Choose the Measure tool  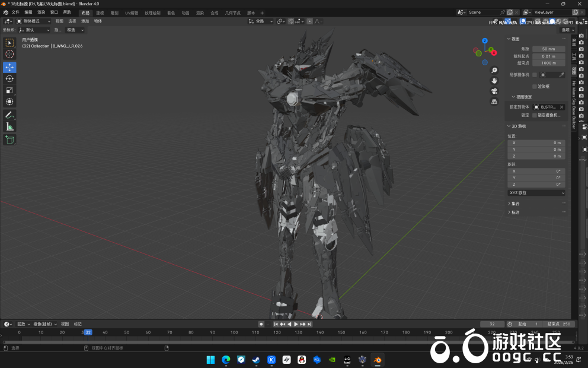9,126
